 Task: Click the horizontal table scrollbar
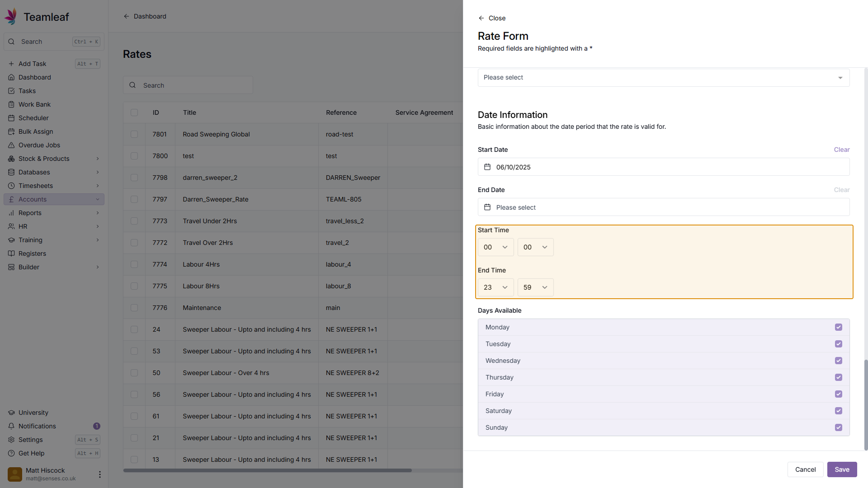coord(267,470)
